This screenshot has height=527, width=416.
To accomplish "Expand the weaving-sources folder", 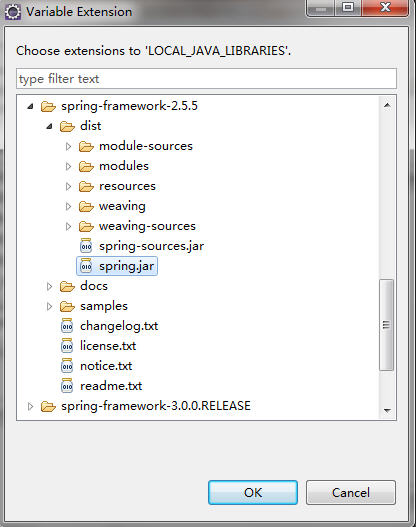I will (x=68, y=227).
